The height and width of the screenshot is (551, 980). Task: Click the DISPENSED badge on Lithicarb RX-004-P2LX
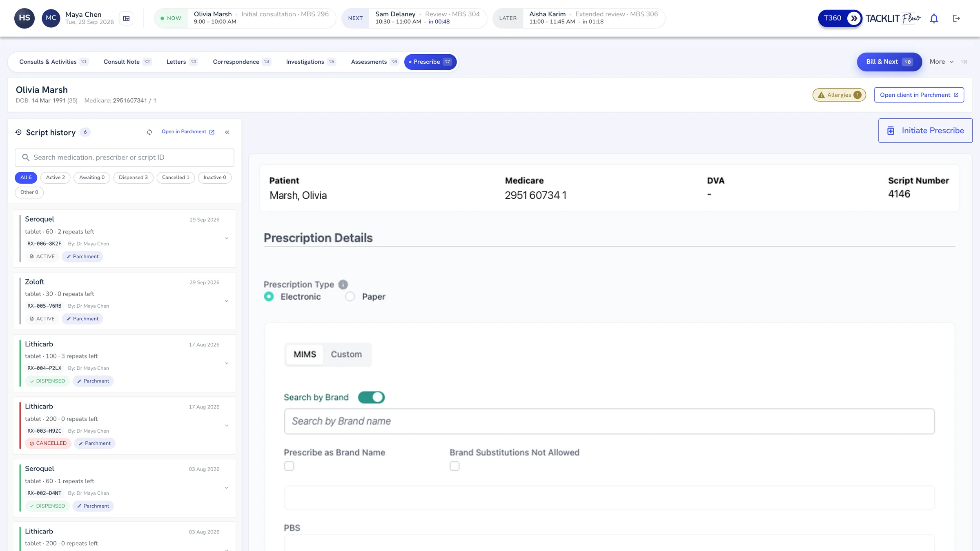coord(47,381)
